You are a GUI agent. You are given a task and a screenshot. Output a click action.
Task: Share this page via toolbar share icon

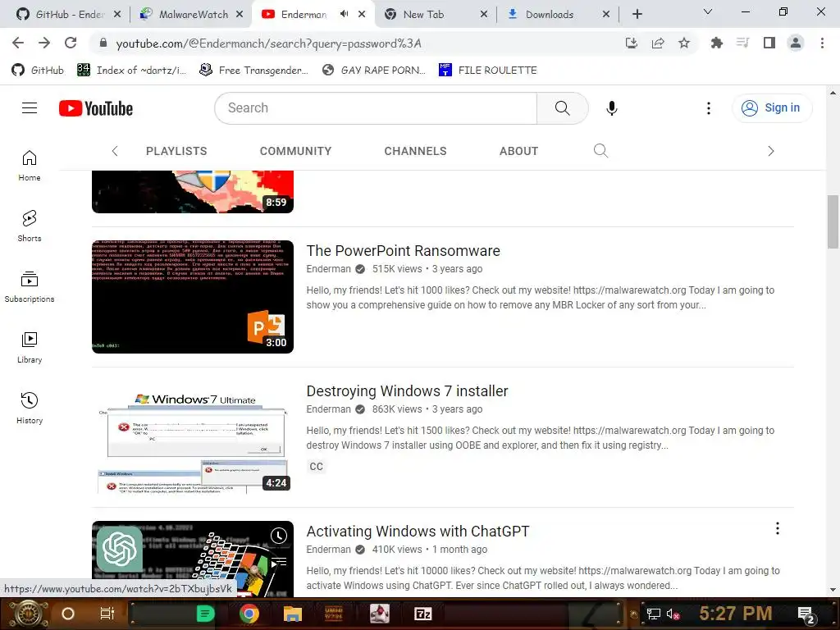click(658, 43)
